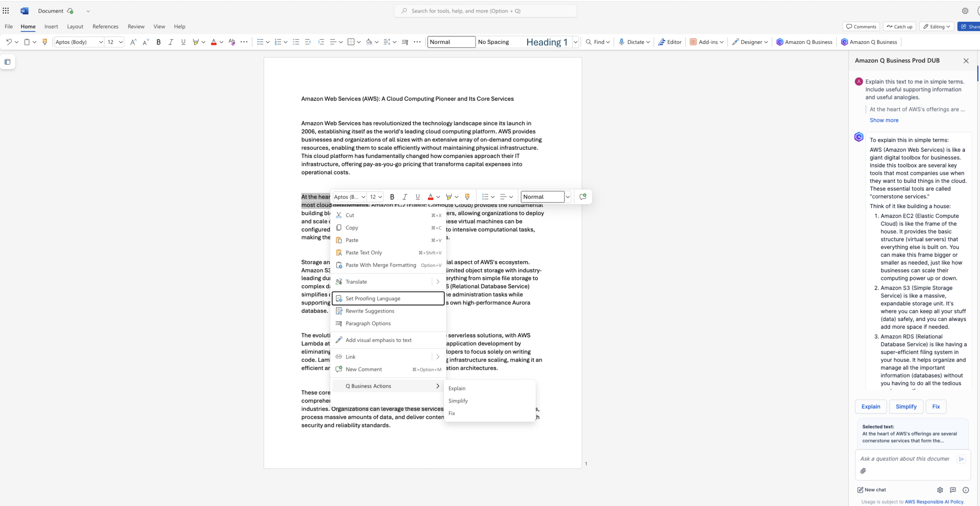Open the Editing mode dropdown

(x=936, y=27)
